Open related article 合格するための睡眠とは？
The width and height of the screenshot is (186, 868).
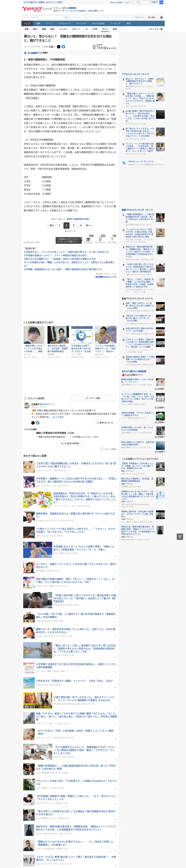point(60,259)
